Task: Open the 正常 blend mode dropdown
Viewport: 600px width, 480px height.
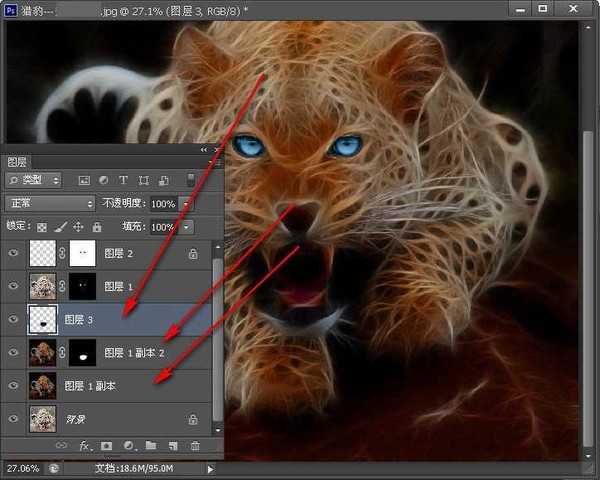Action: pyautogui.click(x=48, y=203)
